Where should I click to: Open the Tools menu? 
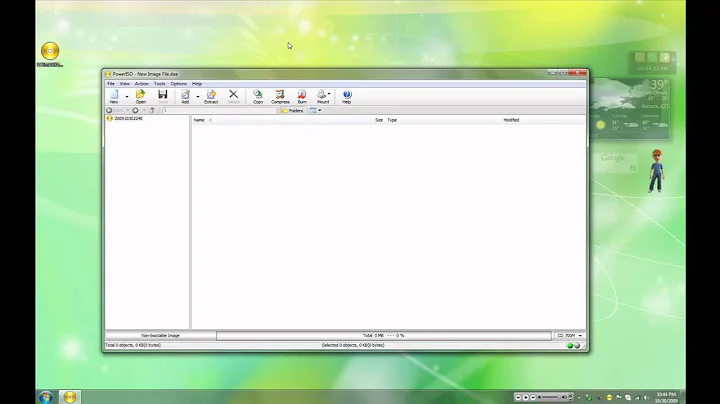click(x=159, y=84)
